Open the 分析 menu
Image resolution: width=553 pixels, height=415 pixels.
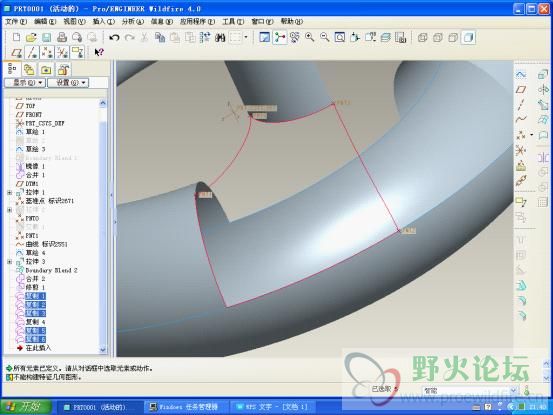point(133,22)
